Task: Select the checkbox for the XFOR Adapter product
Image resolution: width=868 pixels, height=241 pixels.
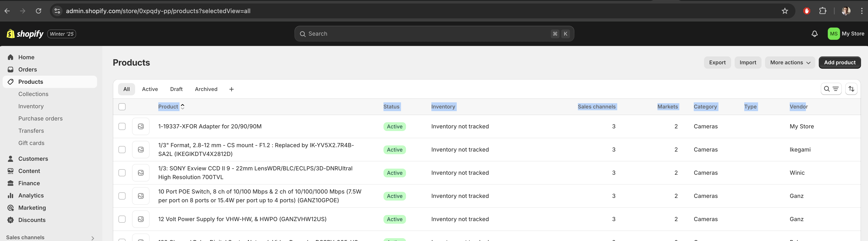Action: 122,126
